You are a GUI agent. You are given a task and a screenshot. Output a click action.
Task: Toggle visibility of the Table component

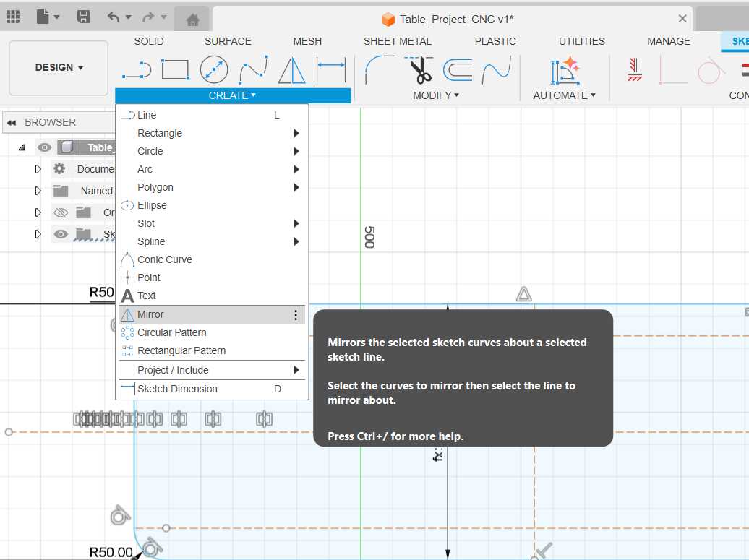[x=44, y=147]
